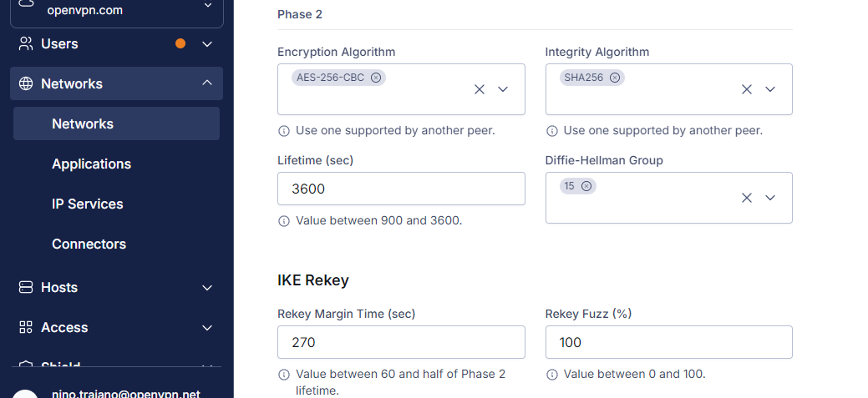The image size is (868, 398).
Task: Remove the Diffie-Hellman group 15 tag
Action: point(586,186)
